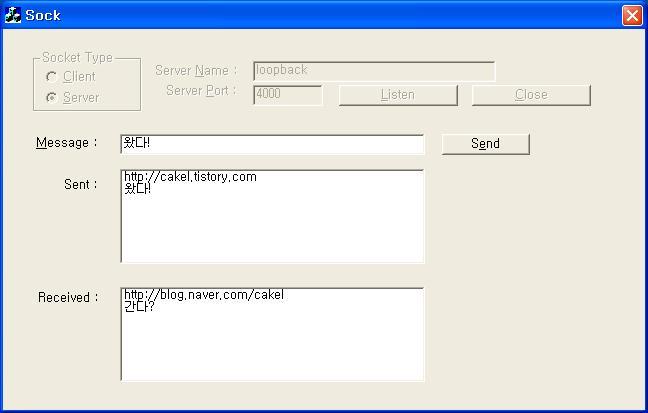Close the Sock window
The height and width of the screenshot is (413, 648).
632,16
